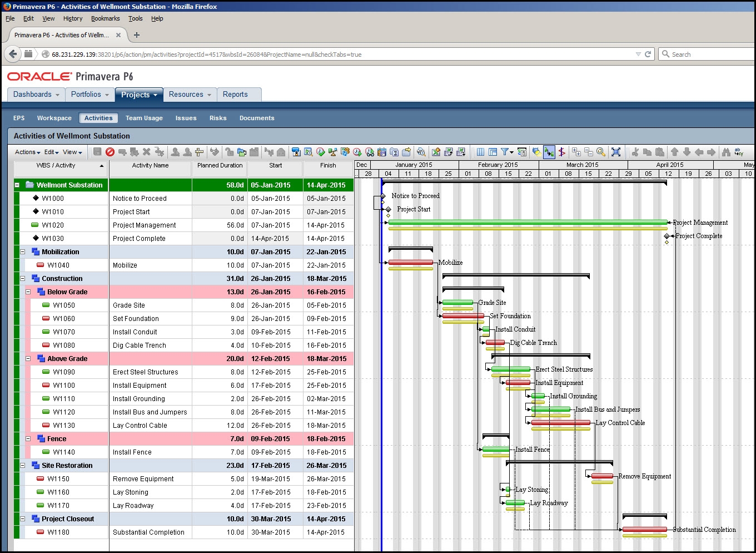Open the Bookmarks menu in Firefox
Image resolution: width=756 pixels, height=553 pixels.
[x=105, y=18]
